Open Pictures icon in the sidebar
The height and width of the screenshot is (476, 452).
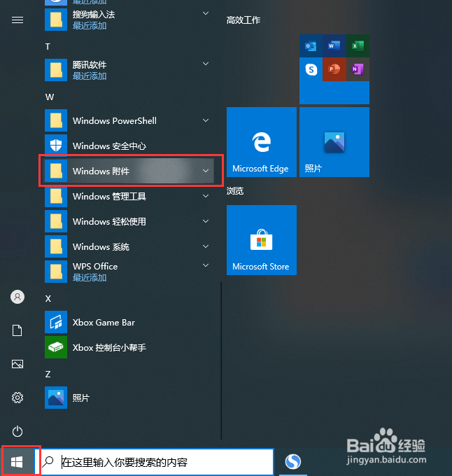click(17, 364)
